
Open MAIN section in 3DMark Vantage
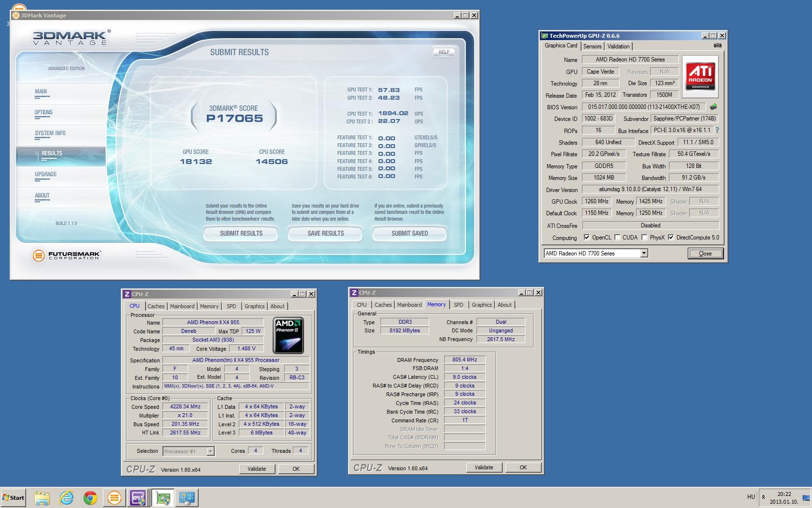(60, 93)
